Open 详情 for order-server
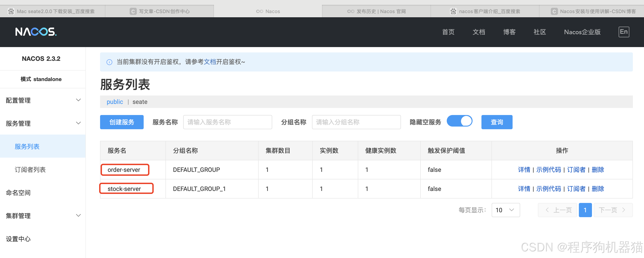The image size is (644, 258). [524, 170]
